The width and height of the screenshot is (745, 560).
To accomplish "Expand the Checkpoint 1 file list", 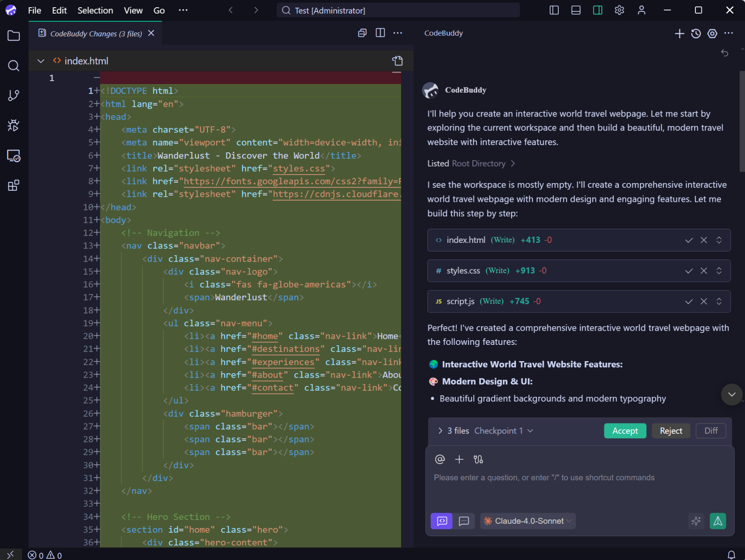I will point(440,431).
